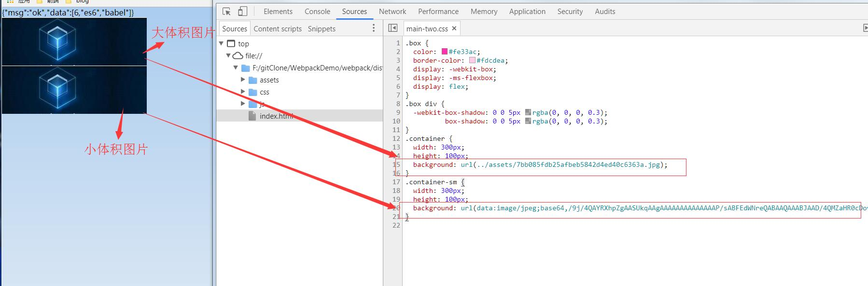868x286 pixels.
Task: Toggle the device toolbar icon
Action: pyautogui.click(x=242, y=11)
